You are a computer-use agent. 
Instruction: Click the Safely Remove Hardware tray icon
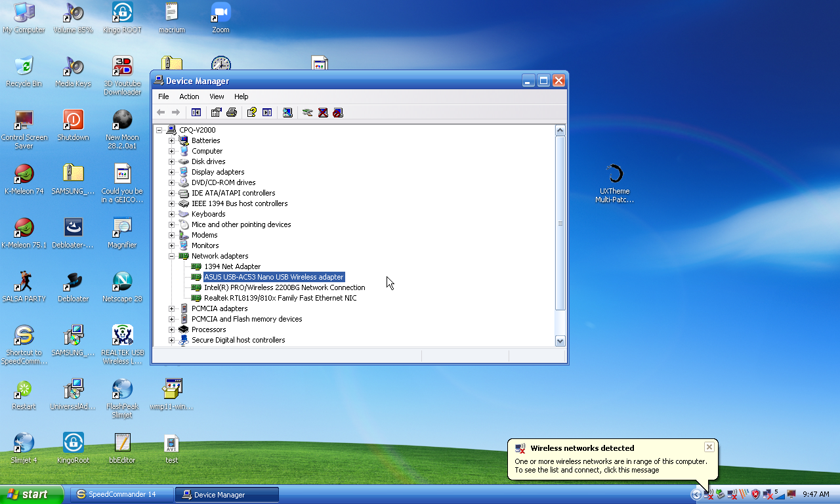(x=721, y=494)
